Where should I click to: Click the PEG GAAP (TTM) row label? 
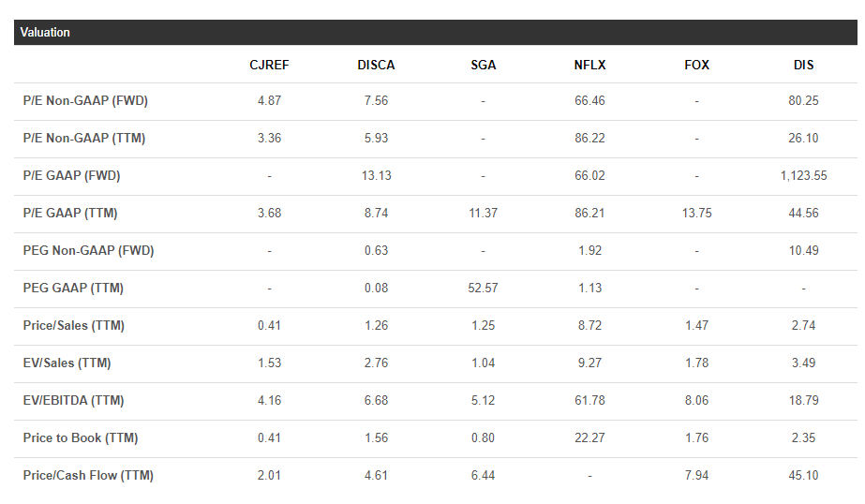point(73,289)
